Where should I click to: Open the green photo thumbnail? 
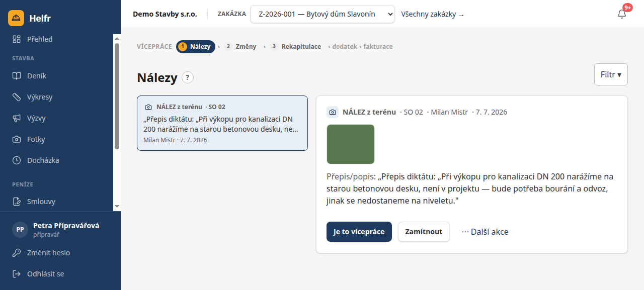351,144
